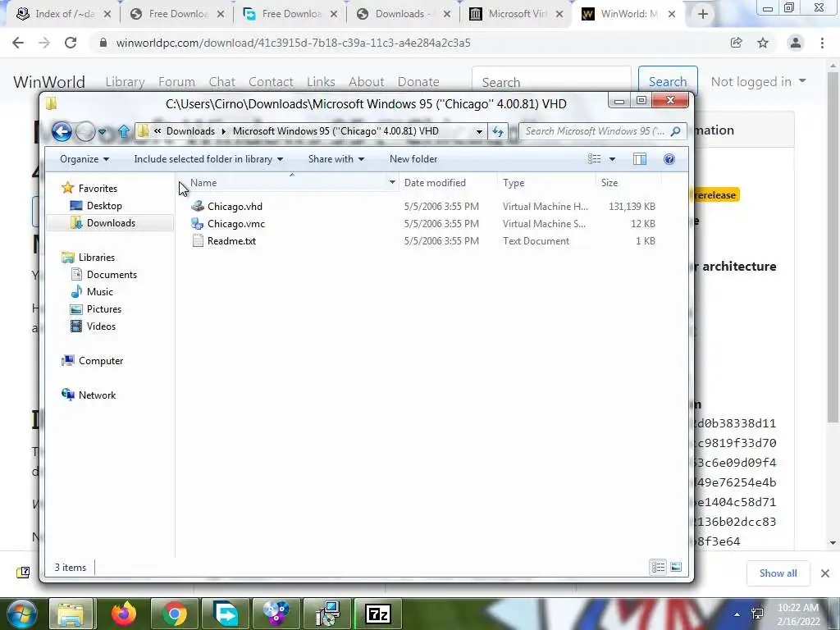Image resolution: width=840 pixels, height=630 pixels.
Task: Open 7-Zip from the taskbar
Action: (x=378, y=614)
